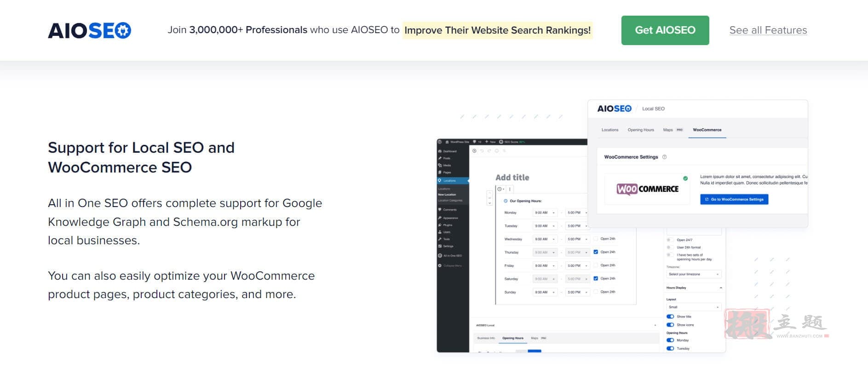Uncheck Open 24h for Thursday

pyautogui.click(x=596, y=252)
